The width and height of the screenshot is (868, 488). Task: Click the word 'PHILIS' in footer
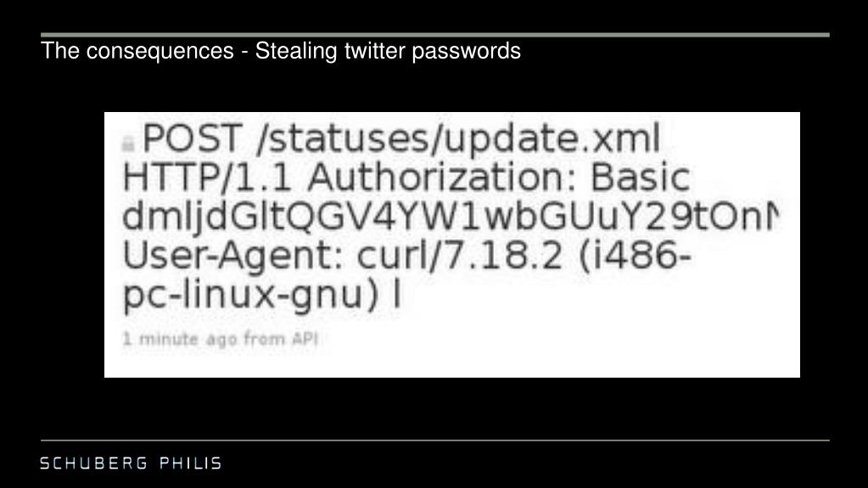pos(191,463)
